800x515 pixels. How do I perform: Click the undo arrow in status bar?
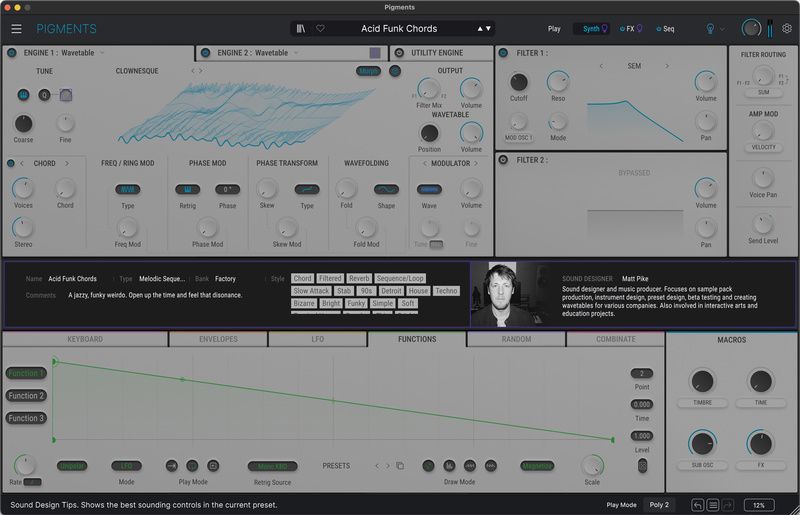(x=697, y=505)
